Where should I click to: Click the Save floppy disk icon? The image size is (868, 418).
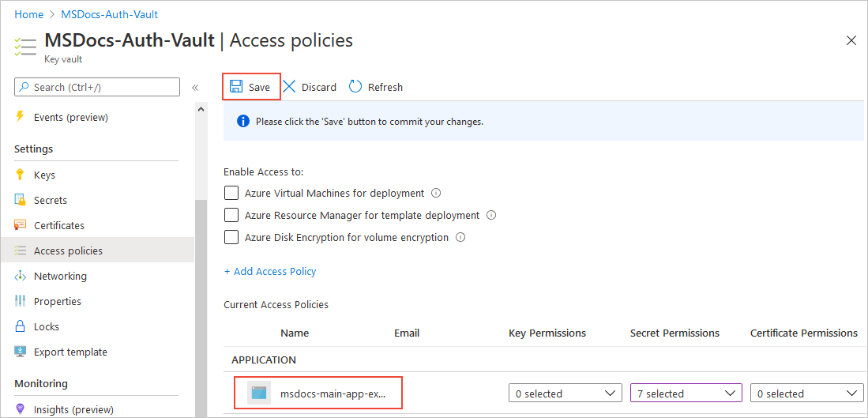(235, 87)
